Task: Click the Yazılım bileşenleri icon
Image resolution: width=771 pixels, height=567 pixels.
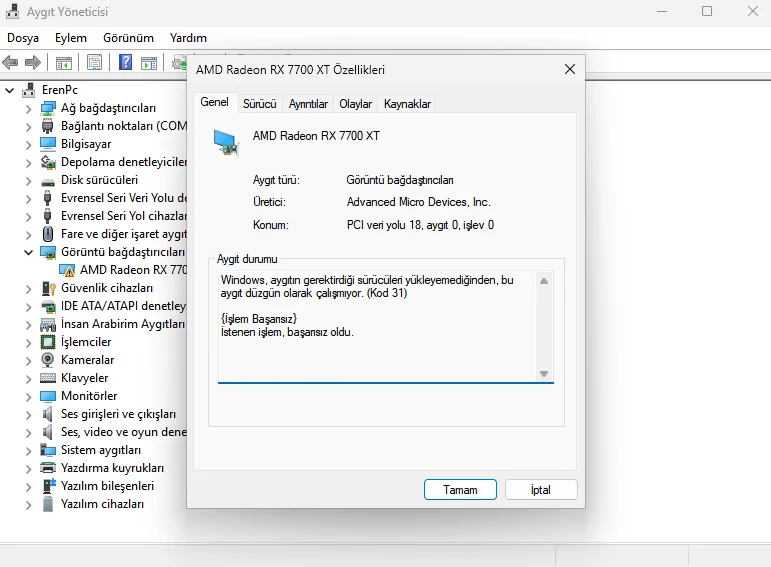Action: 49,486
